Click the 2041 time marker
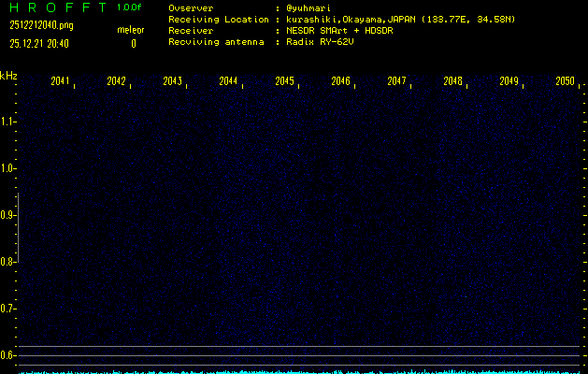Image resolution: width=588 pixels, height=374 pixels. (x=60, y=82)
